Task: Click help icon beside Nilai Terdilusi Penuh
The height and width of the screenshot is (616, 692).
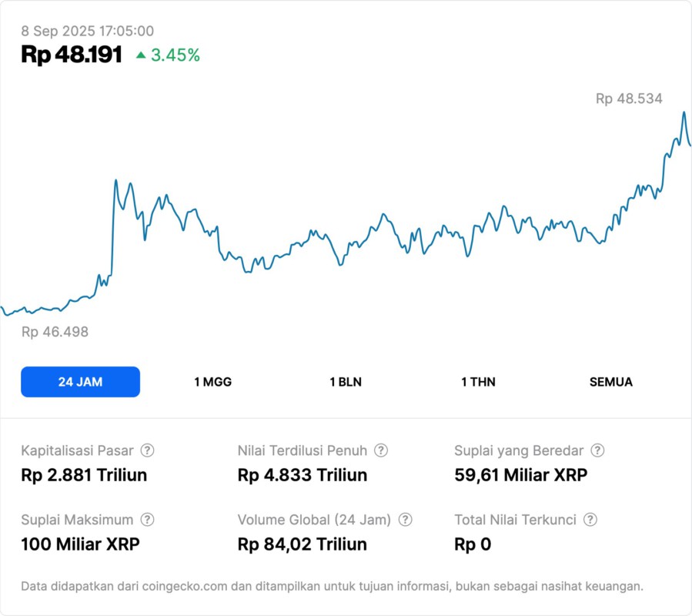Action: 381,450
